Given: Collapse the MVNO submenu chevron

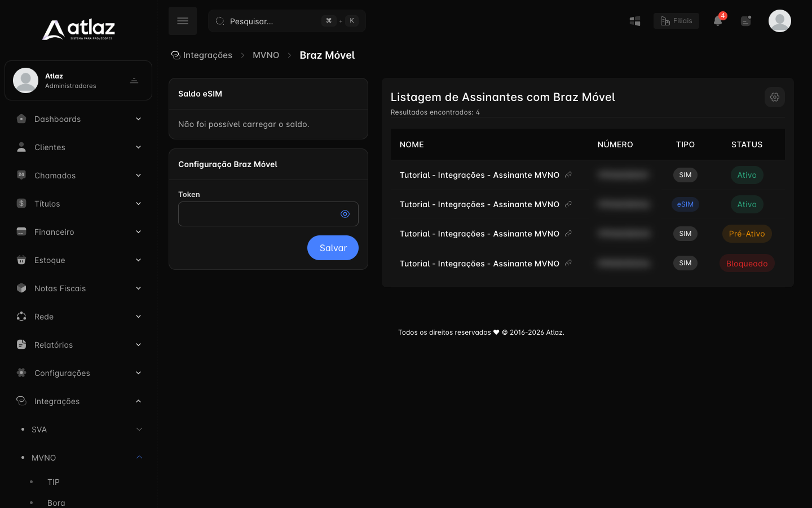Looking at the screenshot, I should click(x=139, y=457).
